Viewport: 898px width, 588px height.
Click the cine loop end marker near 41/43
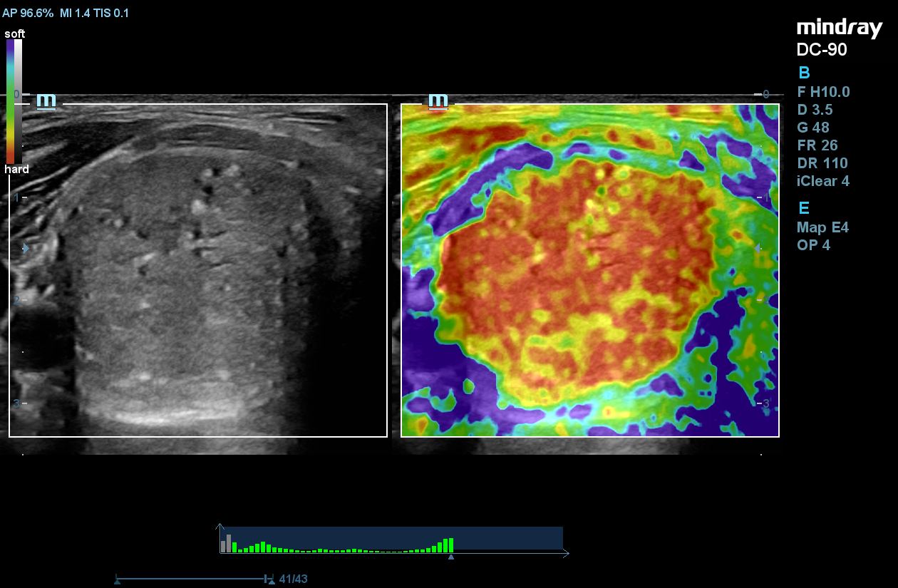(271, 581)
